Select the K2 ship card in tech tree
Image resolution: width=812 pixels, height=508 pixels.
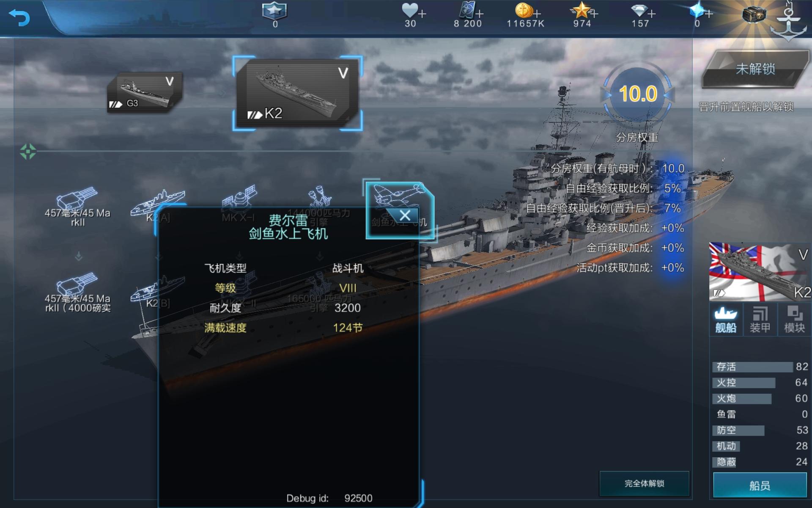click(297, 94)
